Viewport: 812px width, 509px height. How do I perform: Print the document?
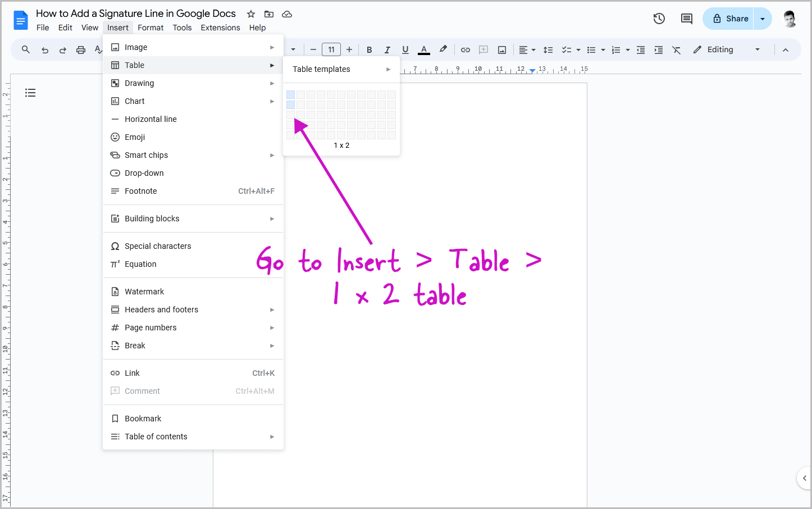coord(81,50)
